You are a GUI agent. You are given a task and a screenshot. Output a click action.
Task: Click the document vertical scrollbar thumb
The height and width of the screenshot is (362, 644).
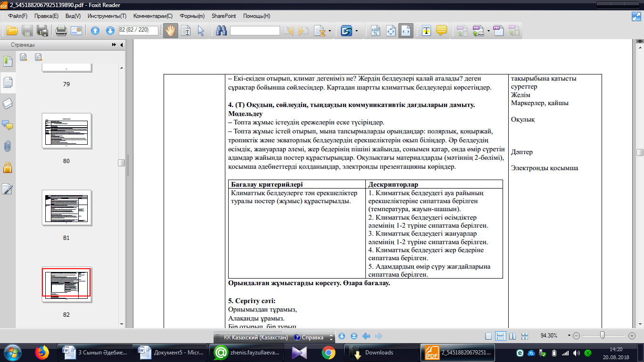point(640,152)
